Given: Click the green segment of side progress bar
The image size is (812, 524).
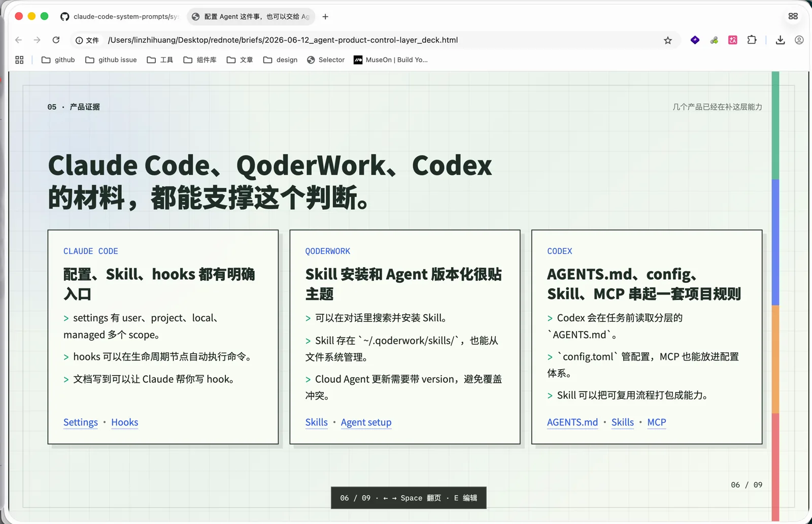Looking at the screenshot, I should point(775,125).
